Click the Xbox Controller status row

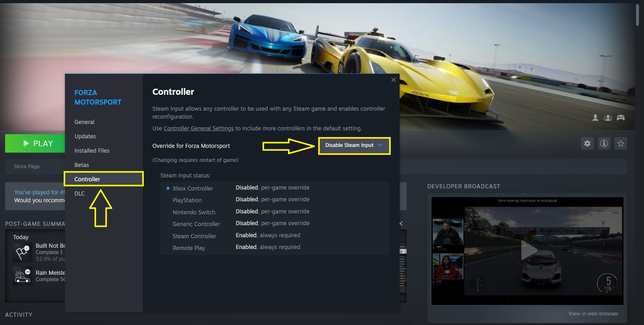[275, 188]
